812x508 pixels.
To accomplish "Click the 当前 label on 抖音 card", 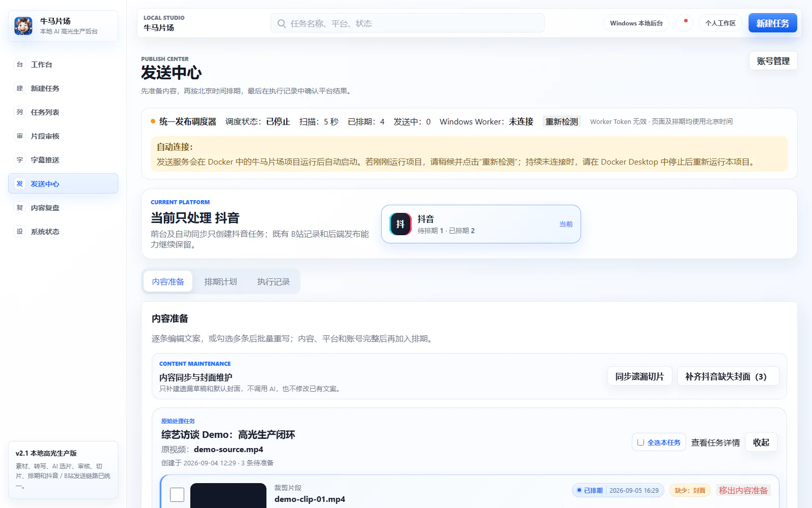I will point(566,224).
